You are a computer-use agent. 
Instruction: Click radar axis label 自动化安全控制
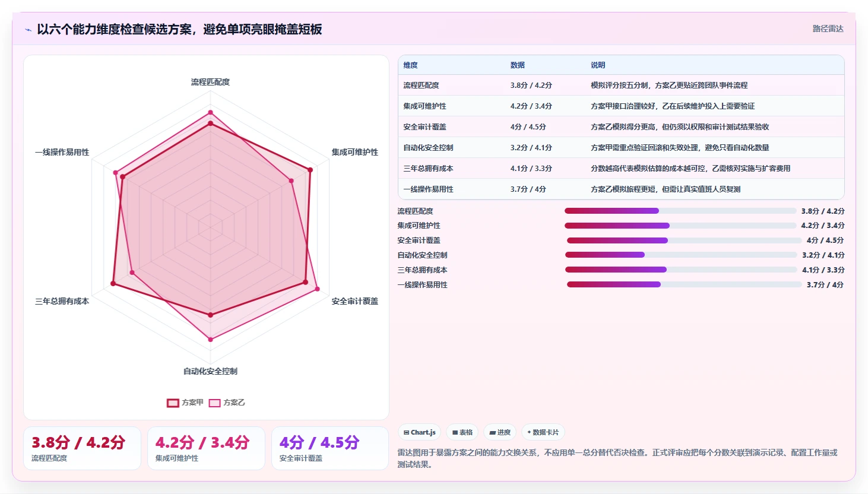tap(210, 372)
